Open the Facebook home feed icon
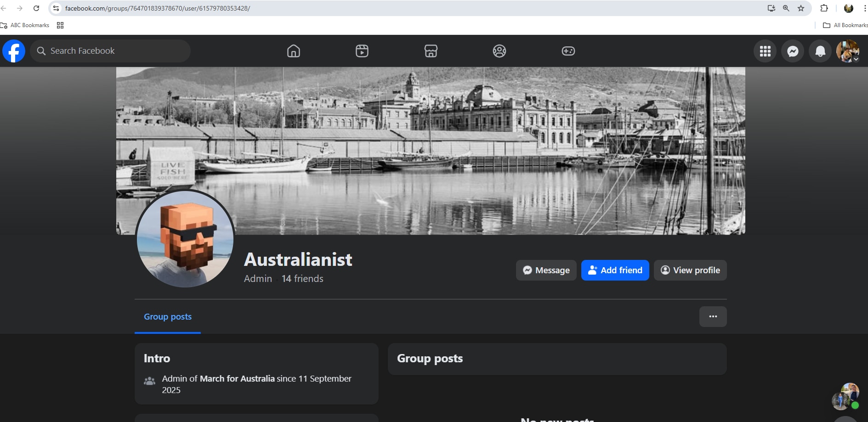The image size is (868, 422). [x=293, y=51]
